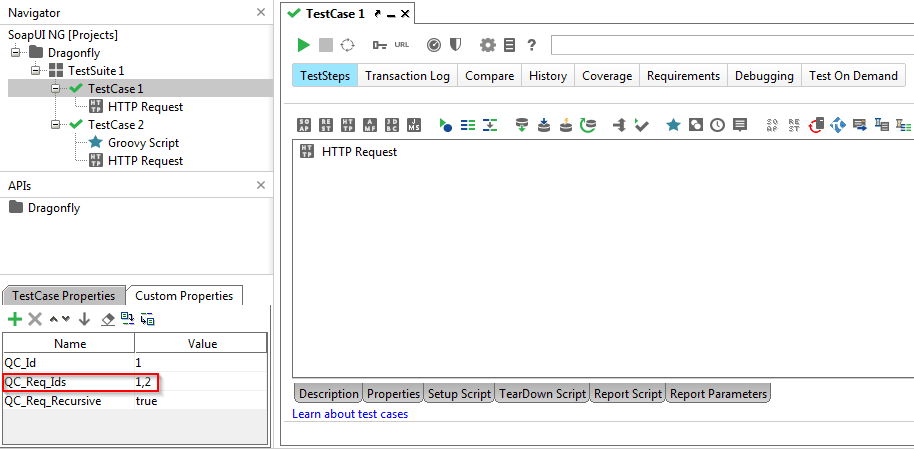Open the Coverage tab
Viewport: 914px width, 449px height.
click(x=607, y=76)
